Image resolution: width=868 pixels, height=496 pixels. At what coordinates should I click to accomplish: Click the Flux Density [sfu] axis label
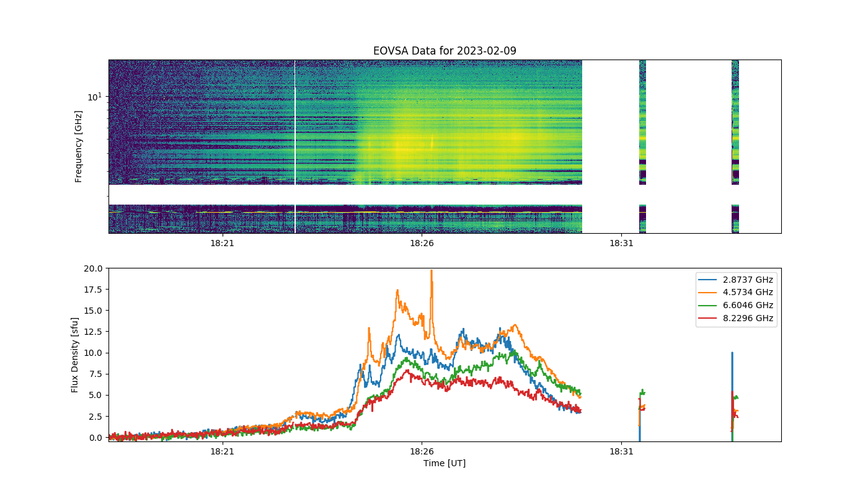[x=75, y=355]
